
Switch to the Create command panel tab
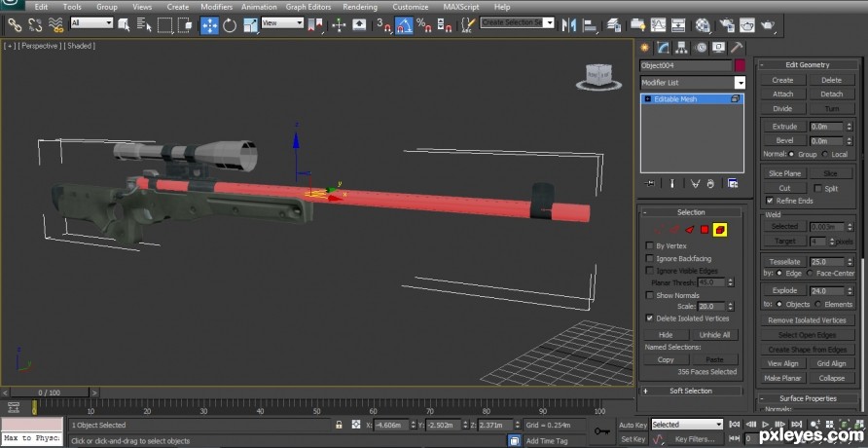644,48
